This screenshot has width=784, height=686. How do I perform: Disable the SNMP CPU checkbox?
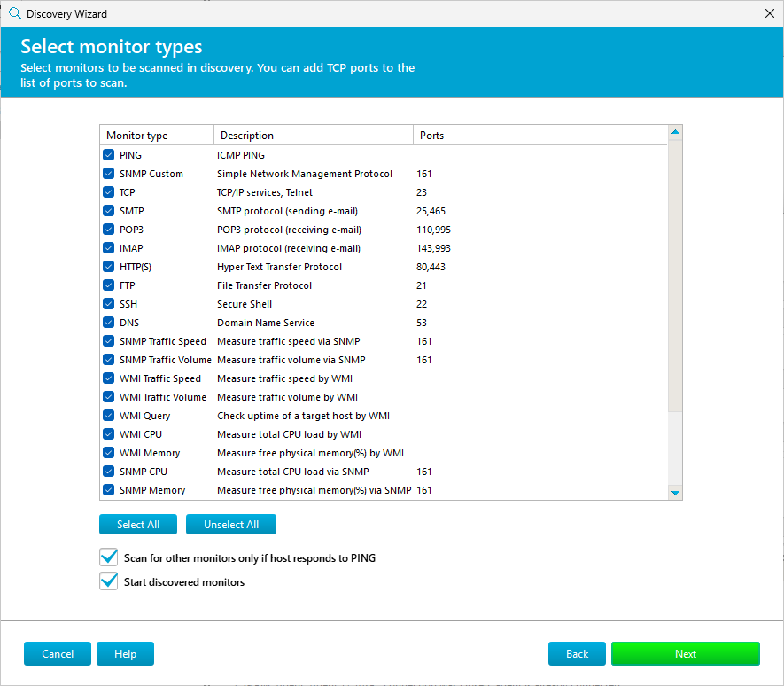pos(108,472)
